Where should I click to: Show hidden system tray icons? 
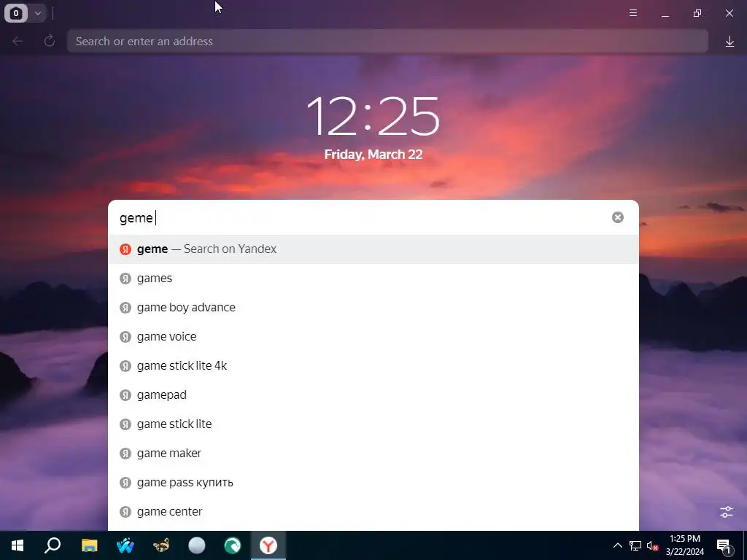point(617,545)
